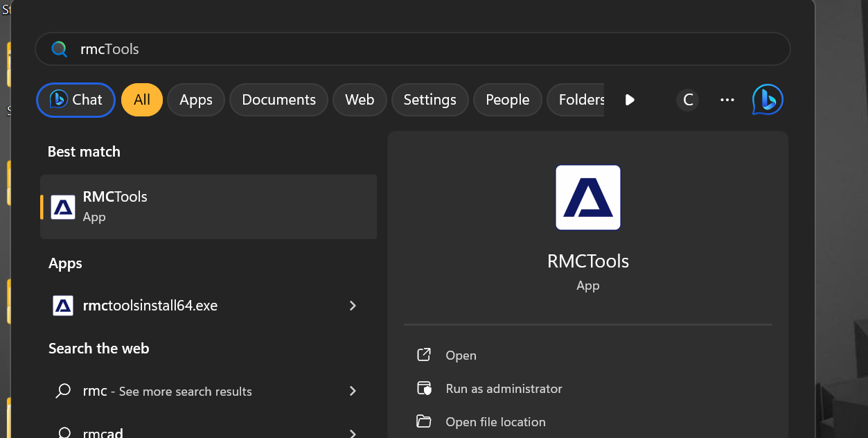Click the rmctoolsinstall64.exe app icon
Screen dimensions: 868x438
pos(63,306)
